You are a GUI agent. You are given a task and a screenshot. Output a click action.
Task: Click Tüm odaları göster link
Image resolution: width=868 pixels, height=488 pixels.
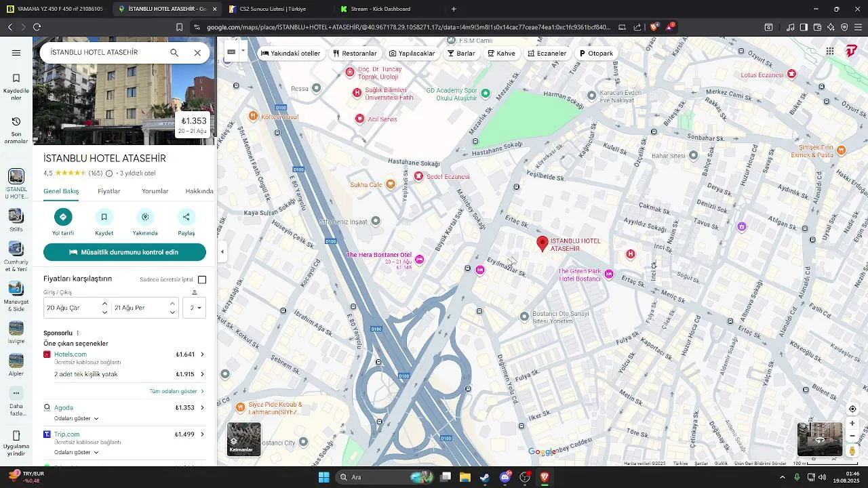point(176,392)
